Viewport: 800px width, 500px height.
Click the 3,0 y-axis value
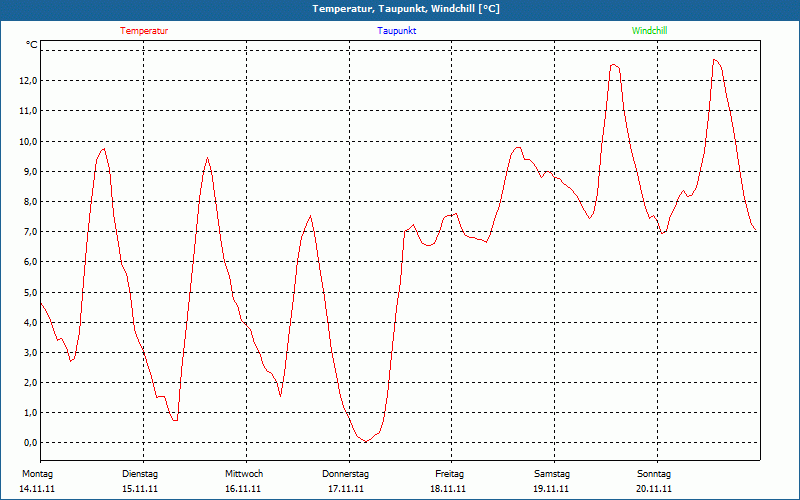(x=31, y=353)
